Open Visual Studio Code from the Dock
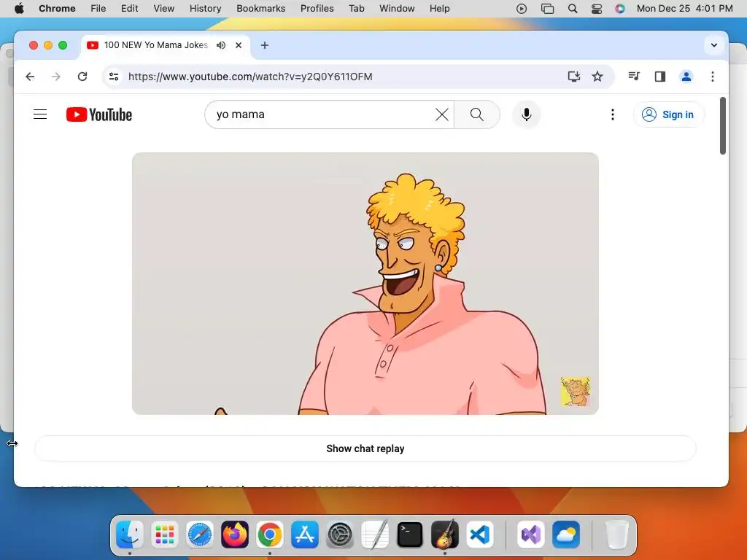Viewport: 747px width, 560px height. [x=480, y=534]
